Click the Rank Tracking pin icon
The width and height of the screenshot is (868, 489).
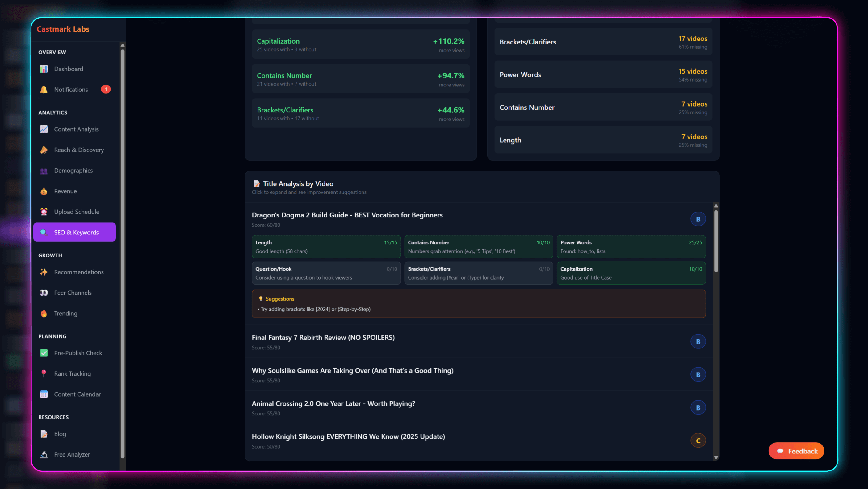pos(44,373)
